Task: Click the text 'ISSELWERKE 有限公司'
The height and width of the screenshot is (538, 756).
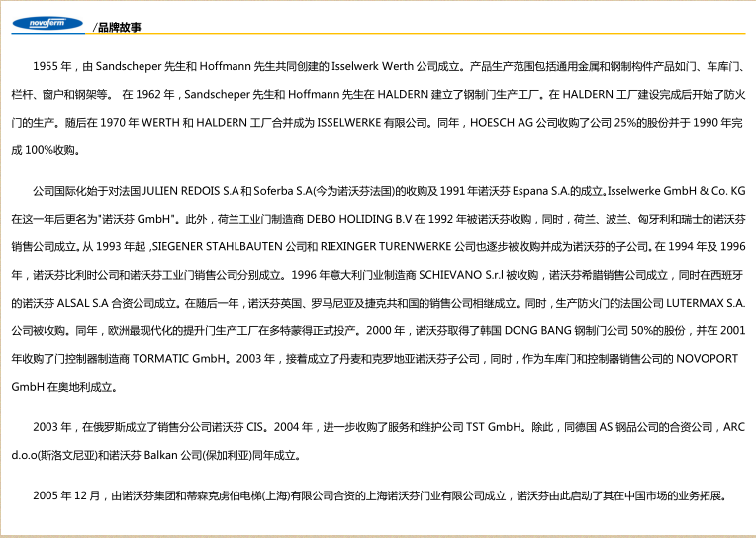Action: tap(372, 123)
